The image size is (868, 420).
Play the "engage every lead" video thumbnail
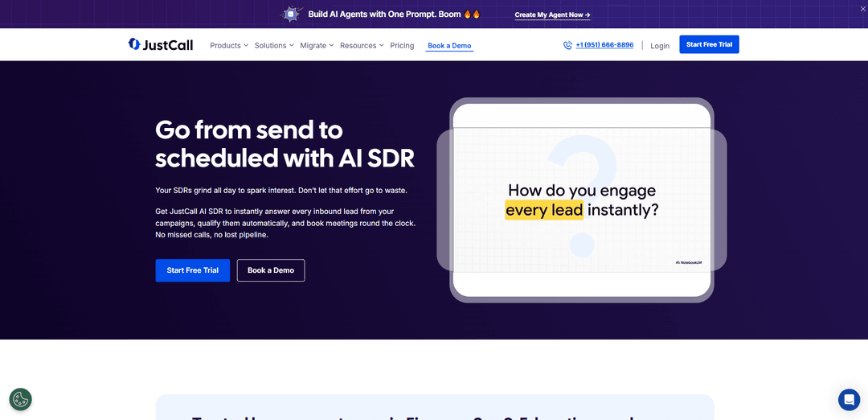click(581, 200)
